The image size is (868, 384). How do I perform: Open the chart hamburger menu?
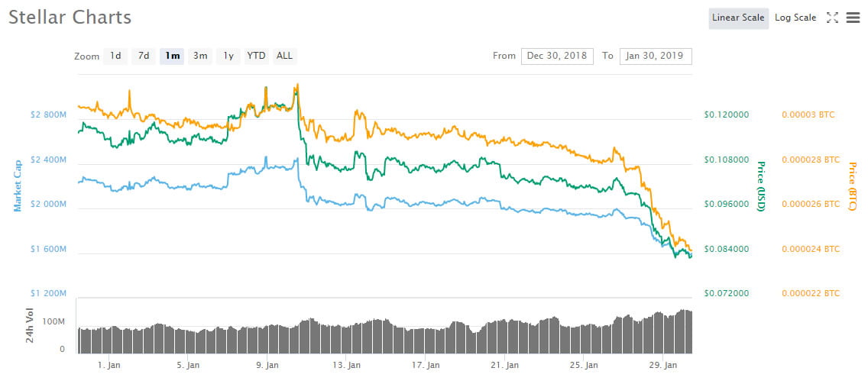click(x=853, y=18)
